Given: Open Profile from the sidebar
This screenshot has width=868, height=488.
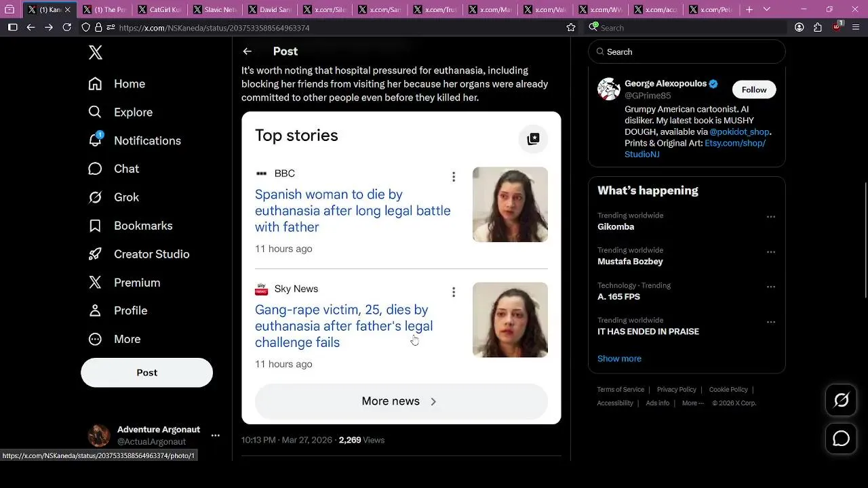Looking at the screenshot, I should (x=117, y=310).
